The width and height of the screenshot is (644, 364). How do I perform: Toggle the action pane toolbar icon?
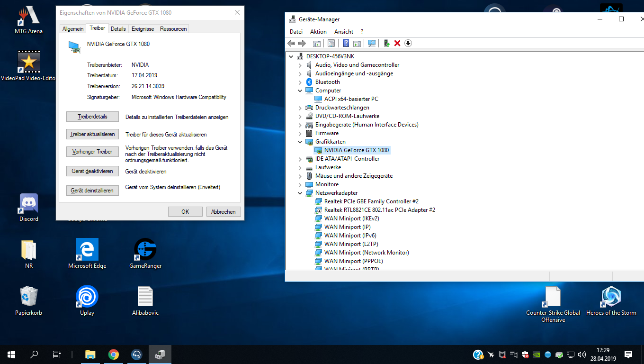[x=357, y=43]
